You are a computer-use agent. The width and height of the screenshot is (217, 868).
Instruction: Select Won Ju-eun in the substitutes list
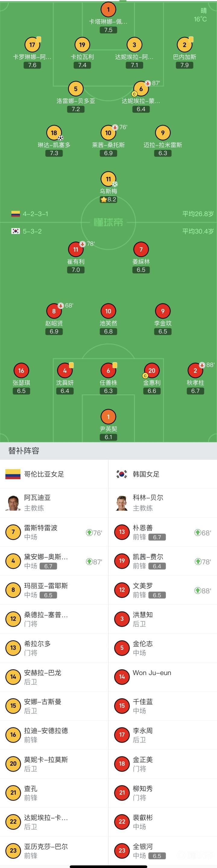point(152,673)
